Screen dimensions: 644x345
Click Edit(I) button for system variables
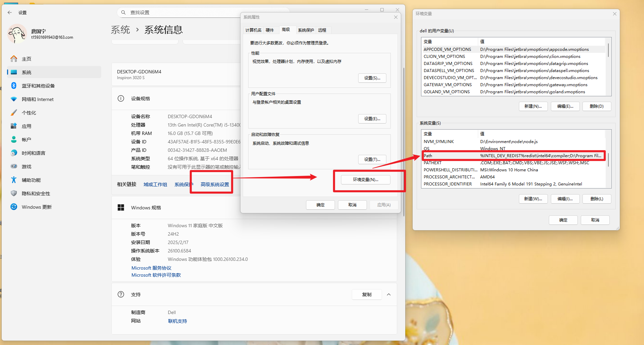tap(565, 199)
